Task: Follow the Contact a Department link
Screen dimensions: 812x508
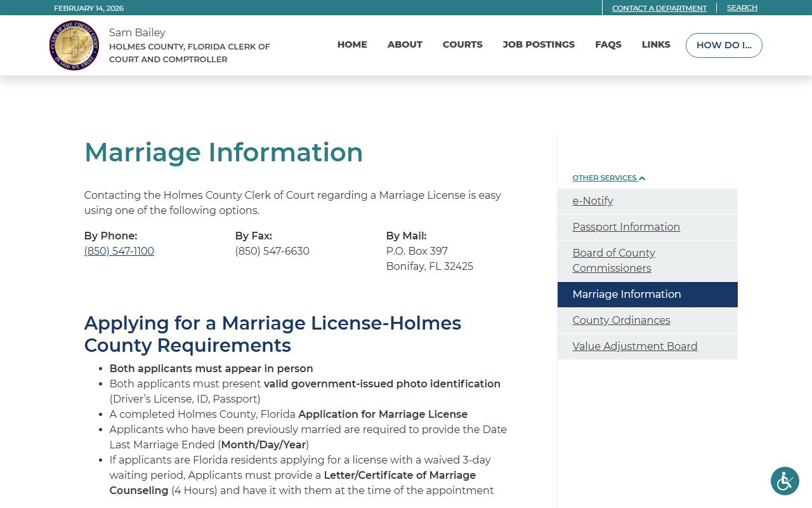Action: (x=659, y=8)
